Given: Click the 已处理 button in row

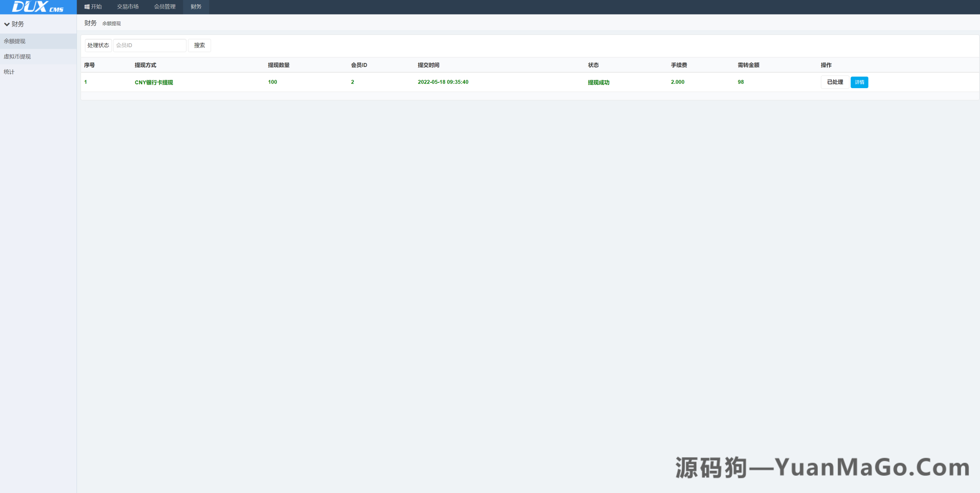Looking at the screenshot, I should tap(835, 82).
